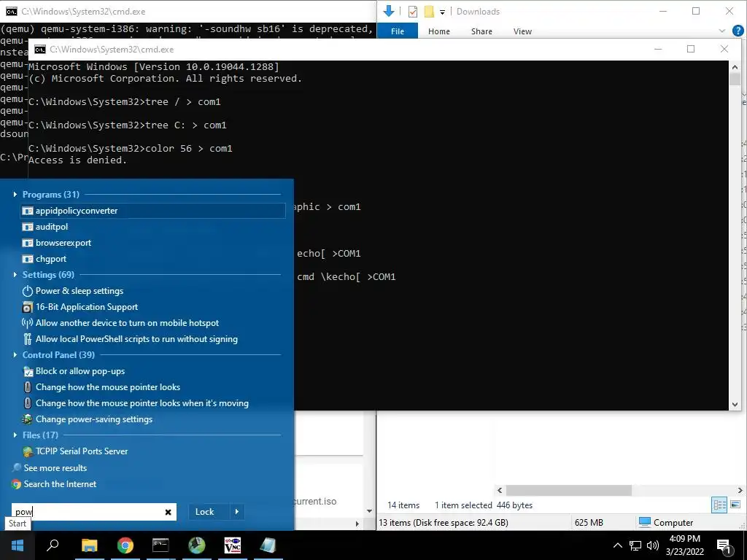Open Customize Quick Access Toolbar dropdown

(442, 12)
